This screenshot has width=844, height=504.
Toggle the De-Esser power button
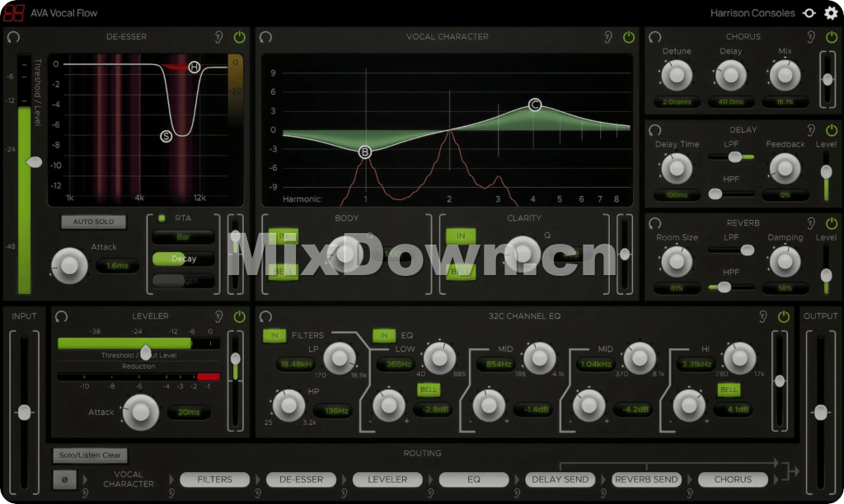[240, 36]
